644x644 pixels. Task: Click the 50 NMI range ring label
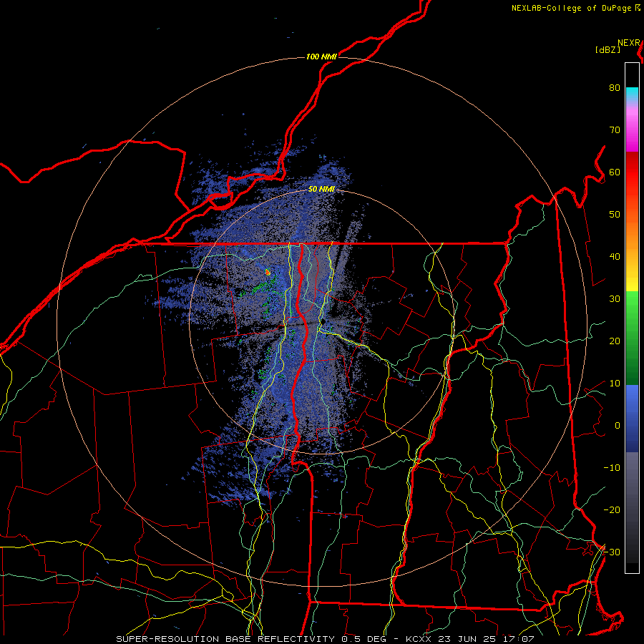(321, 189)
